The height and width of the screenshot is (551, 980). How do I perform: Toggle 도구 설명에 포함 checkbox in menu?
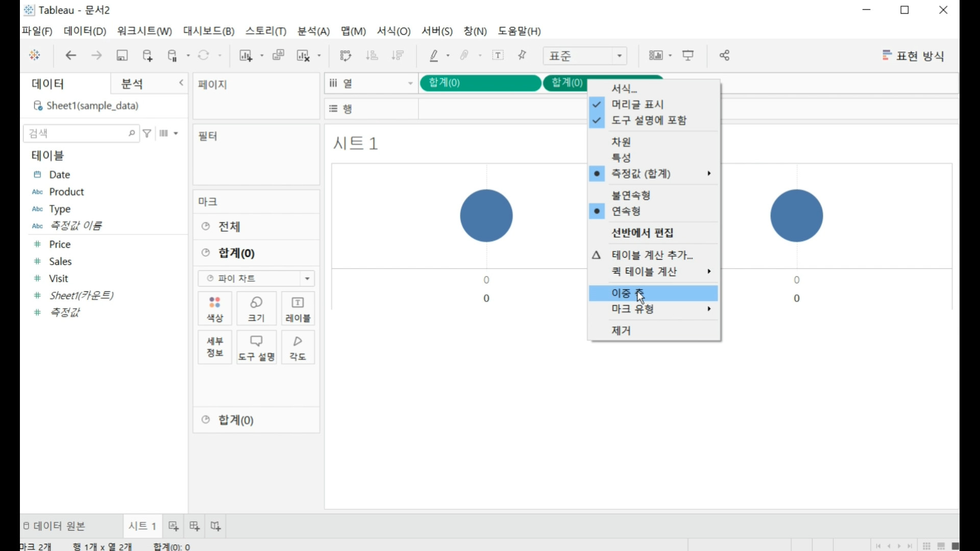tap(649, 120)
